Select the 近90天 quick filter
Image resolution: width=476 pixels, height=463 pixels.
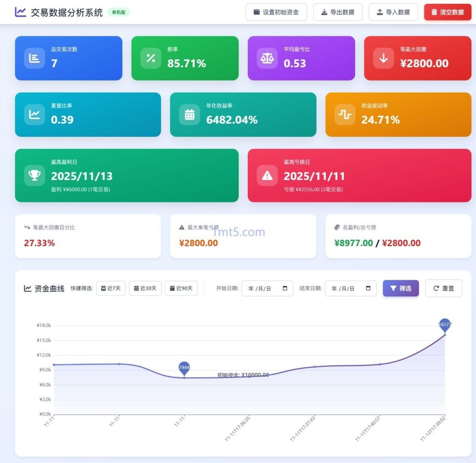[181, 289]
